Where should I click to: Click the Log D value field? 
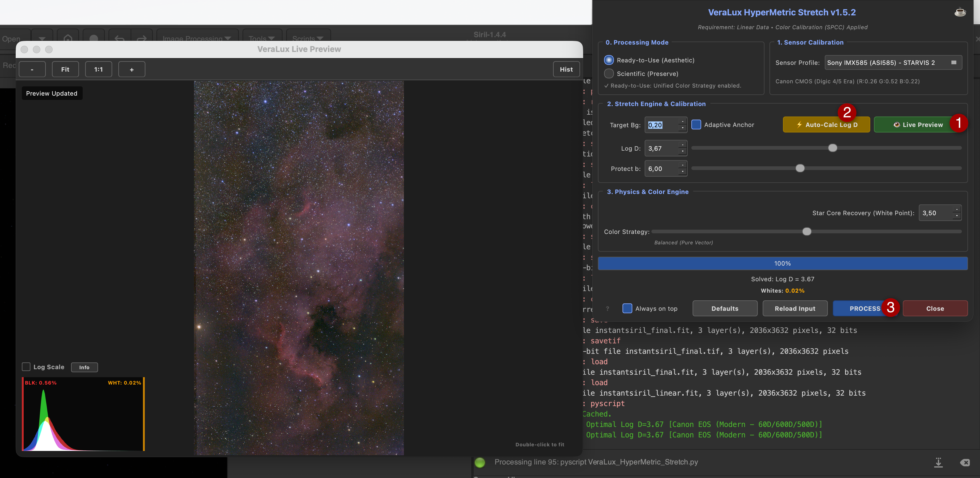click(x=662, y=148)
